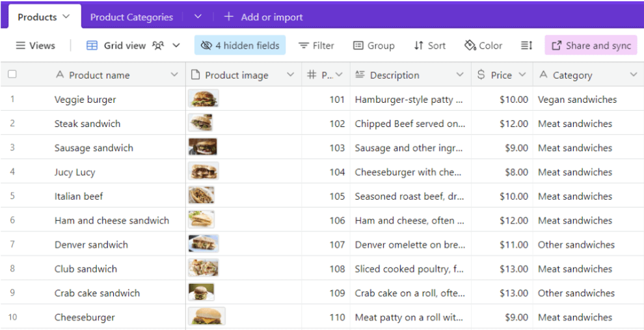The width and height of the screenshot is (644, 330).
Task: Select row number 10
Action: [x=13, y=317]
